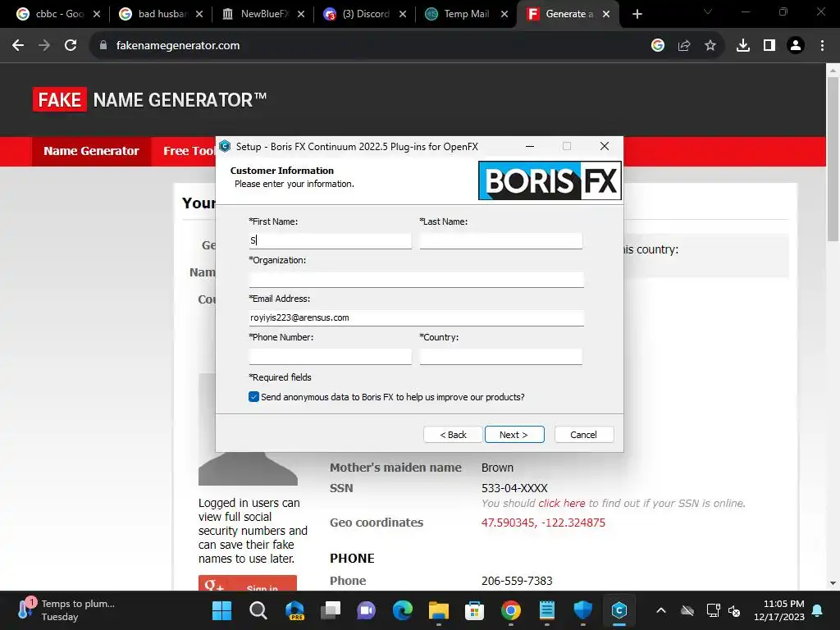This screenshot has height=630, width=840.
Task: Open Google Chrome from taskbar
Action: point(511,610)
